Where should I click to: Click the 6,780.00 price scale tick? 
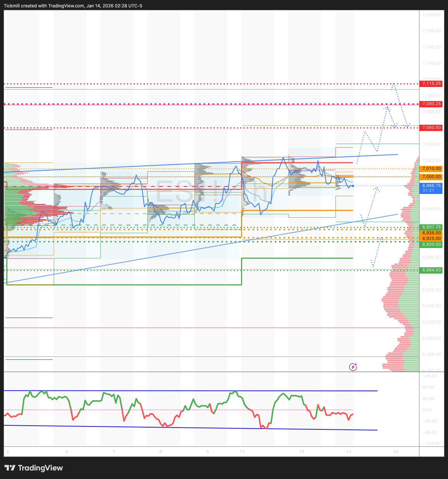[x=431, y=355]
